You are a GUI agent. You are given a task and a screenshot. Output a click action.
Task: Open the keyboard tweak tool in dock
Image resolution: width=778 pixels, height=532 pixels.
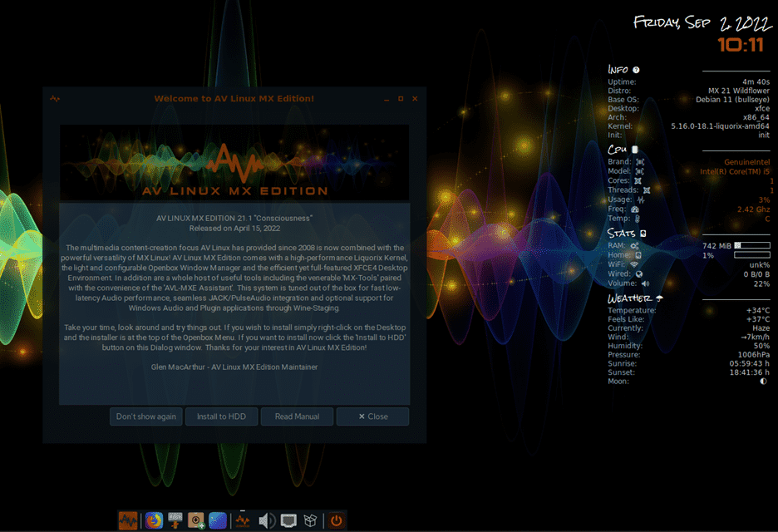[x=175, y=520]
